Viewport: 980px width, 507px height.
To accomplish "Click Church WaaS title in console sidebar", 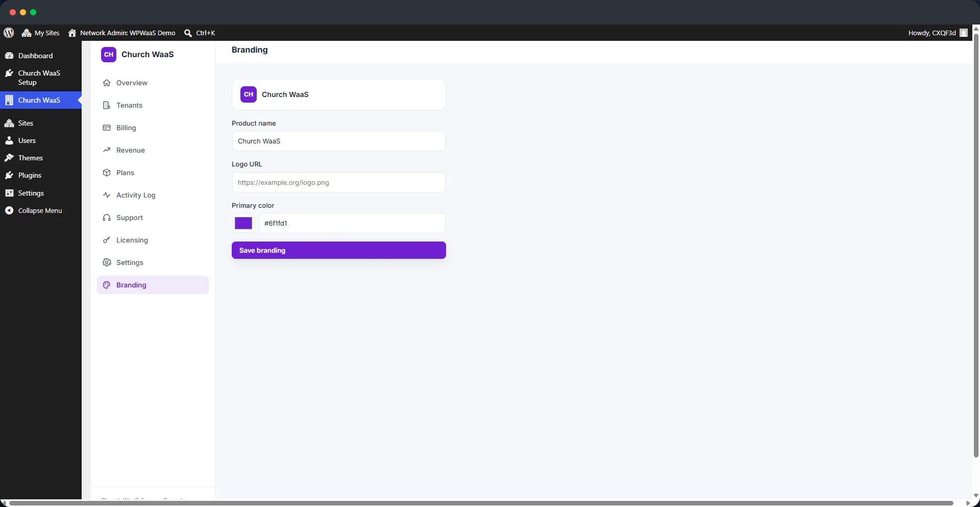I will click(148, 55).
